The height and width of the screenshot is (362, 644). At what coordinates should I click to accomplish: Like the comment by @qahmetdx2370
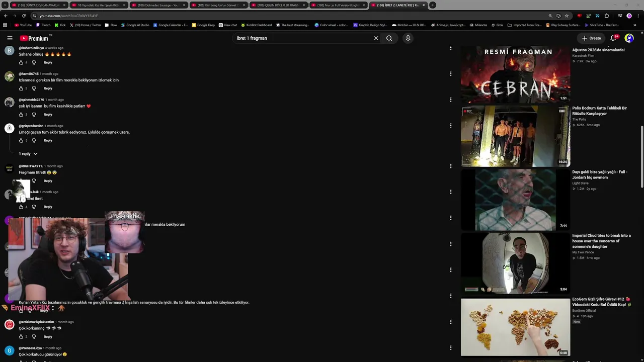[x=21, y=115]
